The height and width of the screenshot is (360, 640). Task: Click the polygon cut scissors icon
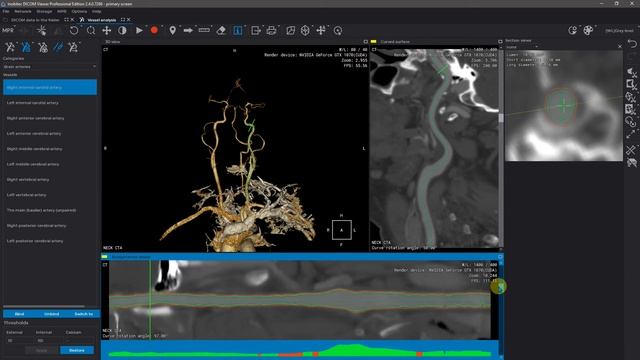pos(631,72)
